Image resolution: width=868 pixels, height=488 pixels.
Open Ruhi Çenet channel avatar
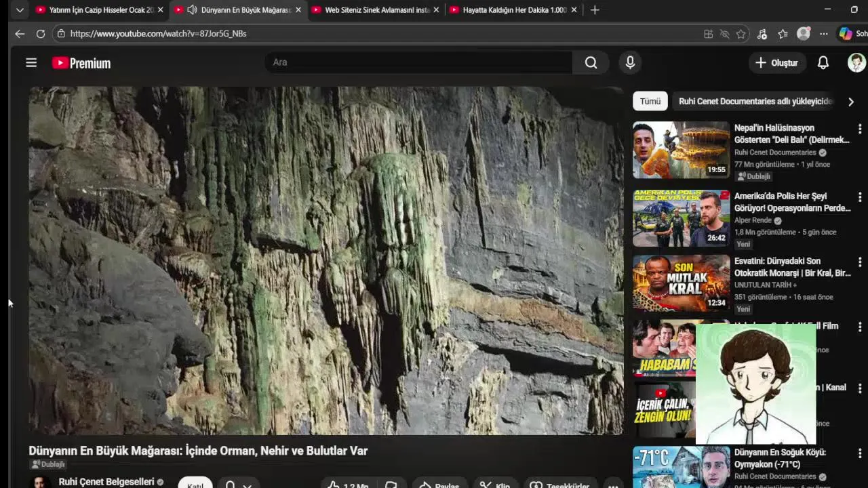point(40,482)
